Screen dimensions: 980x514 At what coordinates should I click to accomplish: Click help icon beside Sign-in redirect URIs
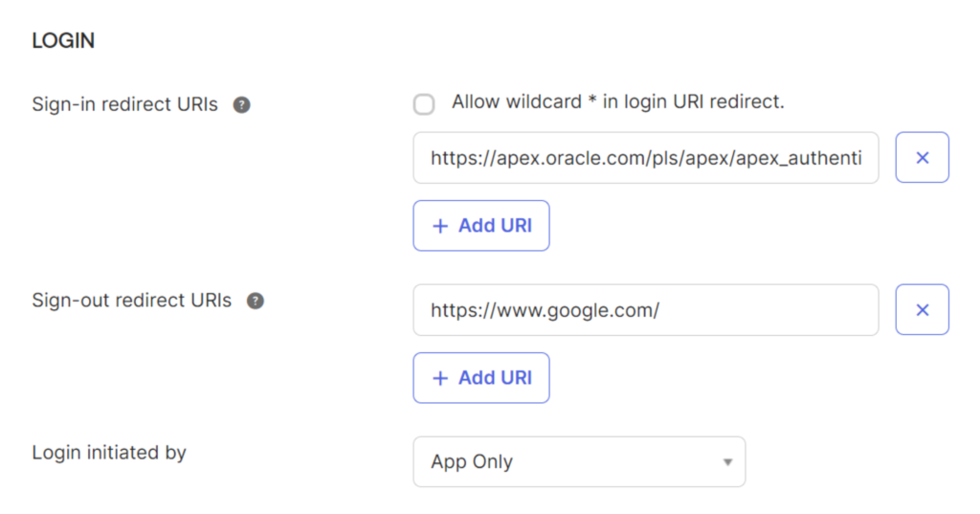(x=242, y=104)
